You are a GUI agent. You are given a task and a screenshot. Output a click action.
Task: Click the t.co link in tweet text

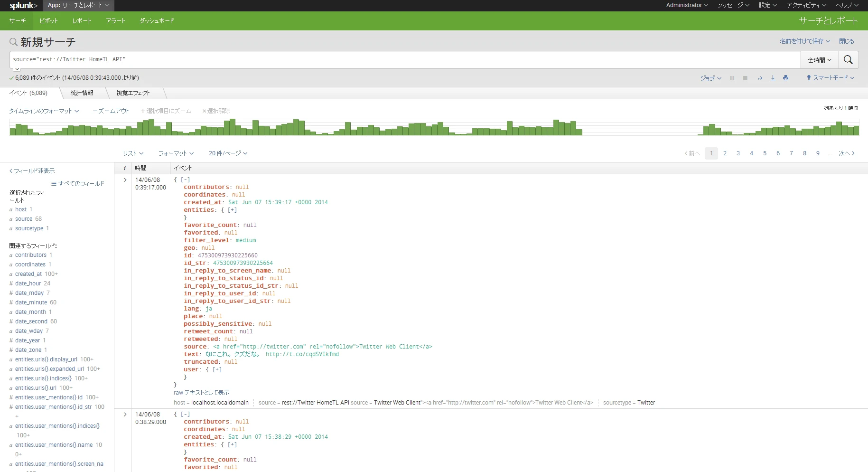click(302, 354)
